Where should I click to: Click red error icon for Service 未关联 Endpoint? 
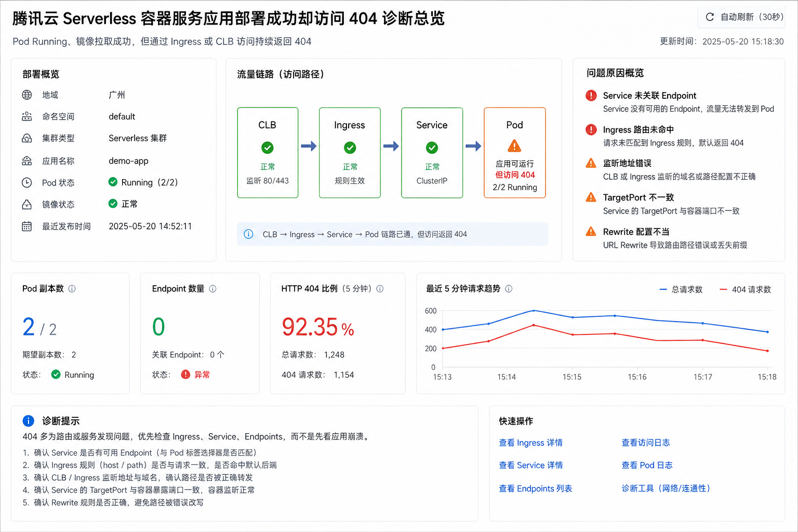coord(591,96)
